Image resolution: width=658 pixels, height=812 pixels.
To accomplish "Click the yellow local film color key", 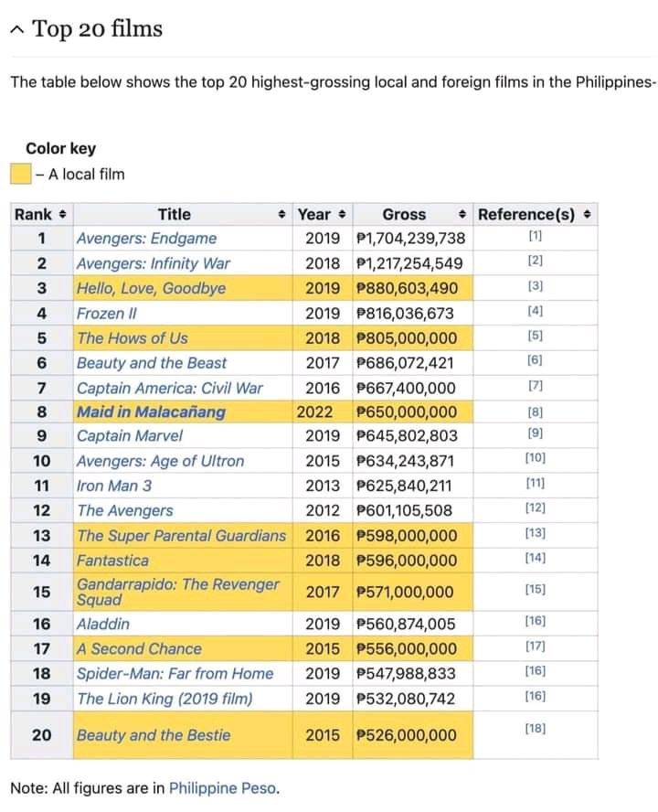I will coord(21,174).
